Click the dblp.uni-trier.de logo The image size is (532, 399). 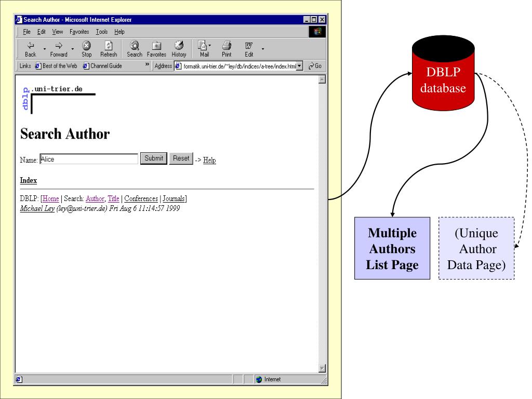[58, 99]
